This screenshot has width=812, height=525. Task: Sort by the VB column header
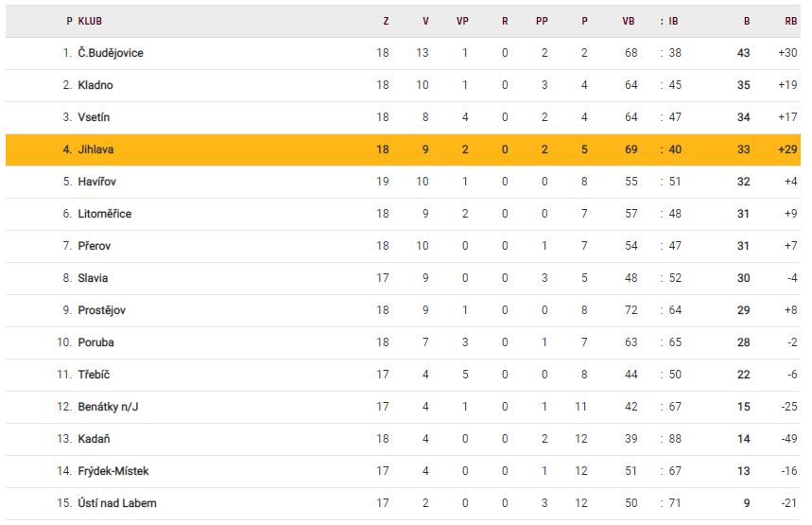[629, 20]
